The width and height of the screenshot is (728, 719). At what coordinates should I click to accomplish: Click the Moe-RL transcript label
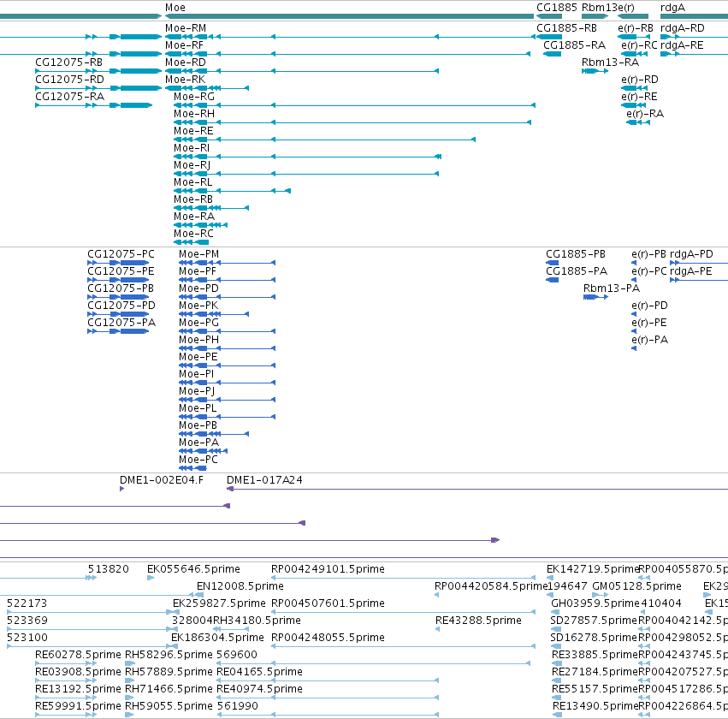click(193, 182)
